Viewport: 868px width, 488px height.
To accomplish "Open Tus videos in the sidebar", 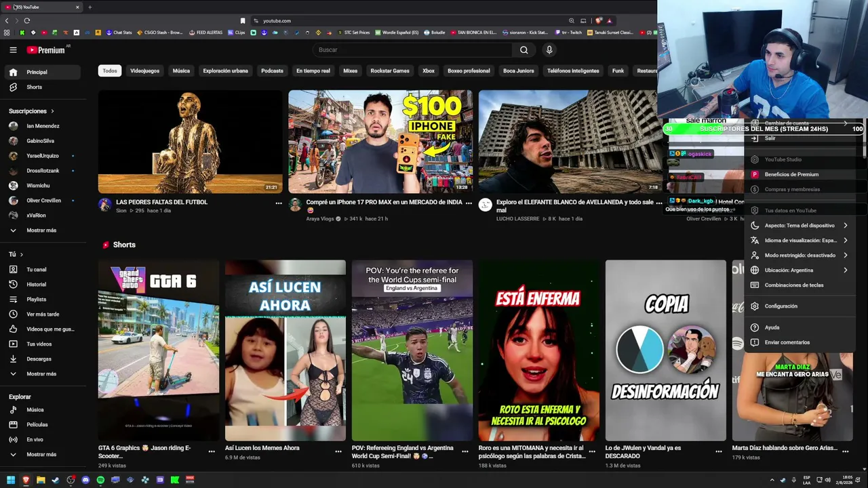I will [x=41, y=344].
